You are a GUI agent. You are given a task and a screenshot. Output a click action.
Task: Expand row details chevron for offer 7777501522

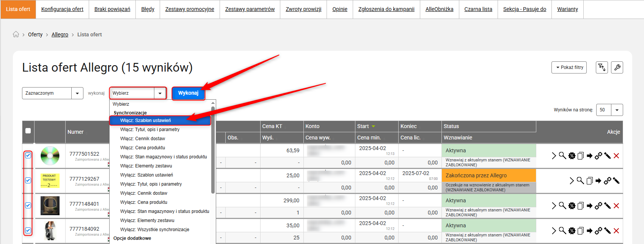point(554,156)
